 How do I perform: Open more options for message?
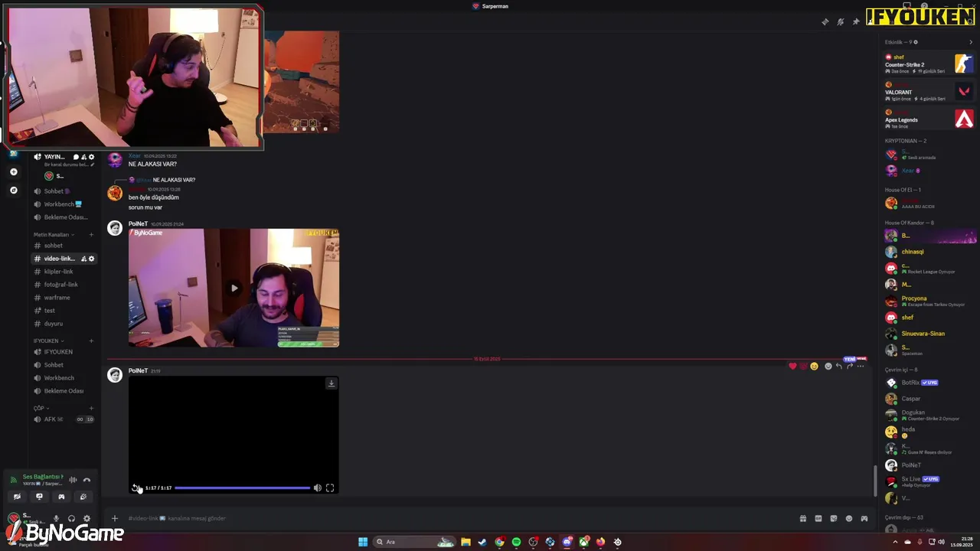pos(861,367)
